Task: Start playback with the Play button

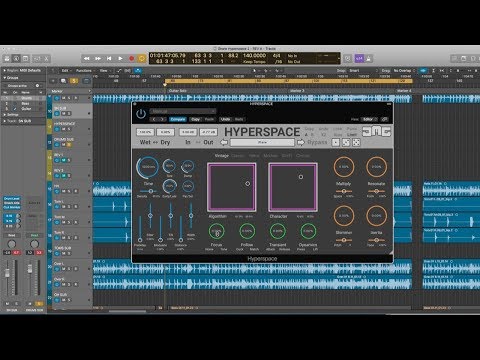Action: 120,59
